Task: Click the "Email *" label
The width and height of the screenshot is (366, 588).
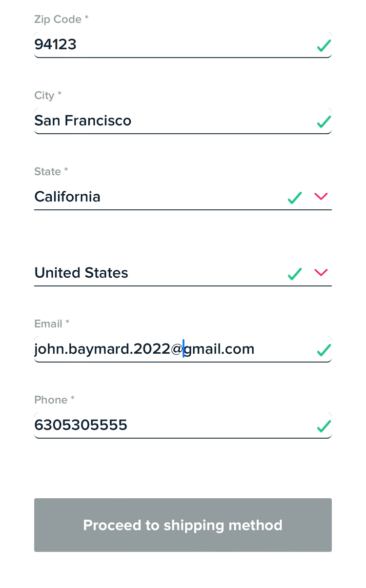Action: pyautogui.click(x=52, y=324)
